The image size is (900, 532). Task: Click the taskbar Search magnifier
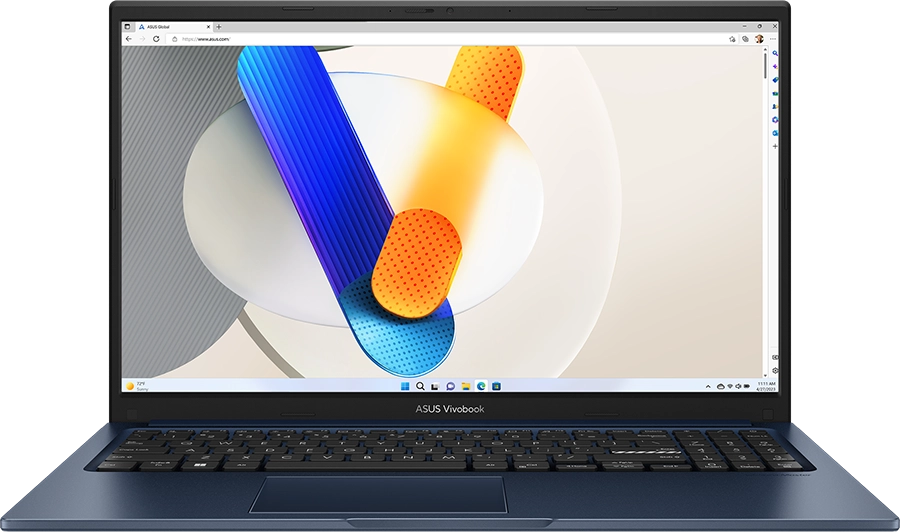coord(420,386)
